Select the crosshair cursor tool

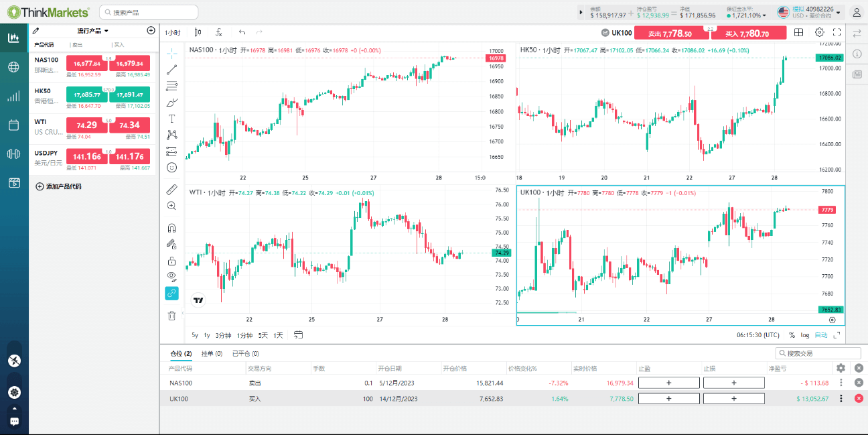click(x=171, y=52)
